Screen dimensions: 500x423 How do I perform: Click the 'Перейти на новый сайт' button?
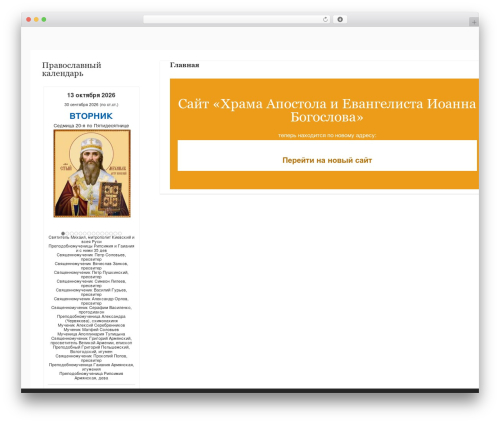327,156
